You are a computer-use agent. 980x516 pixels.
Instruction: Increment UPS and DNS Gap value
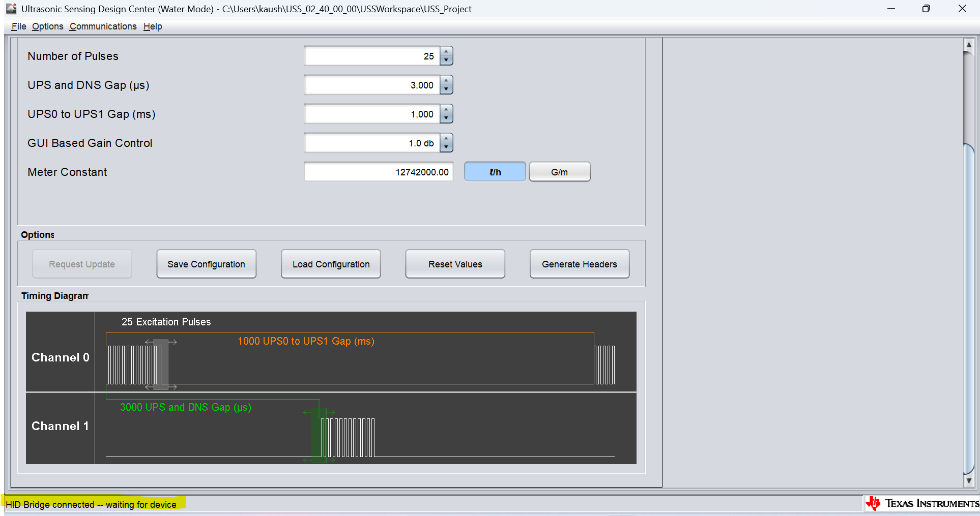click(446, 80)
